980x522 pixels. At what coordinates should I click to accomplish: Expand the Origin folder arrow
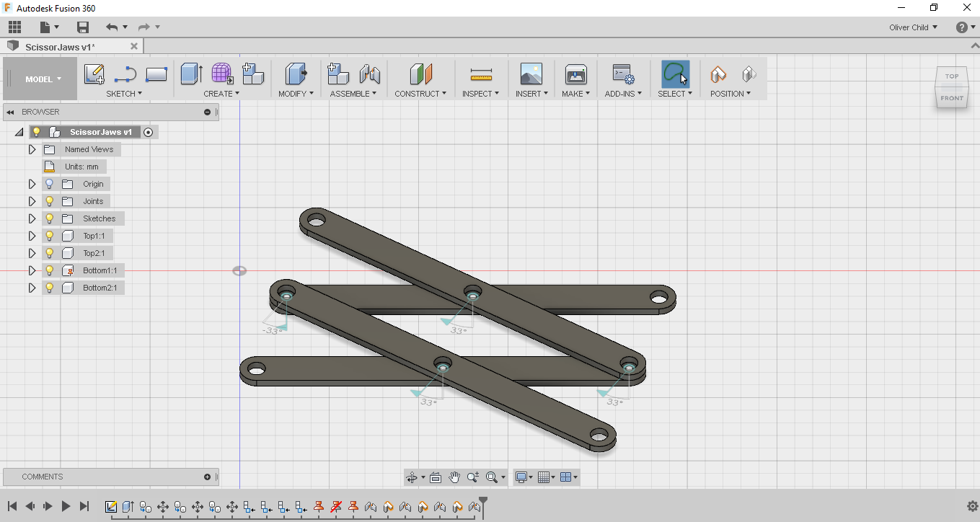click(32, 184)
